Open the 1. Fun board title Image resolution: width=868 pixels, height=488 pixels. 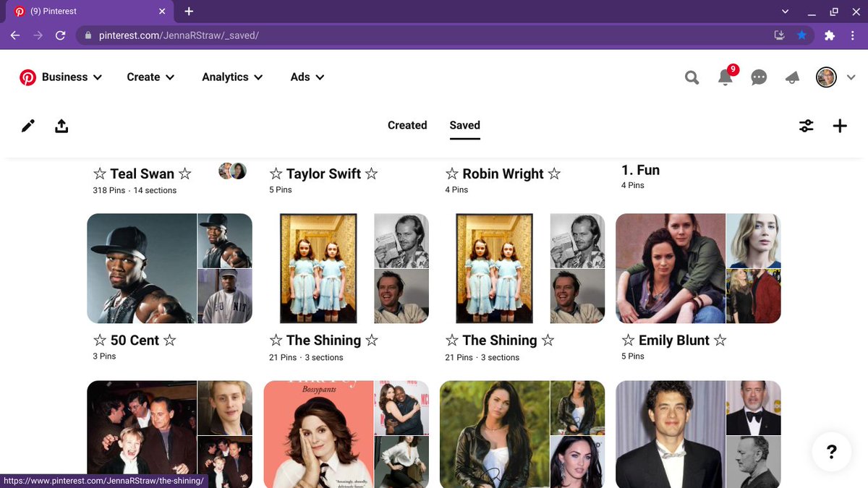click(640, 170)
